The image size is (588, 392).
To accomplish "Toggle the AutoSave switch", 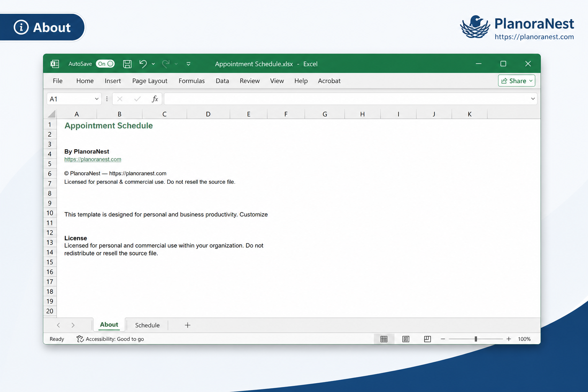I will click(105, 64).
